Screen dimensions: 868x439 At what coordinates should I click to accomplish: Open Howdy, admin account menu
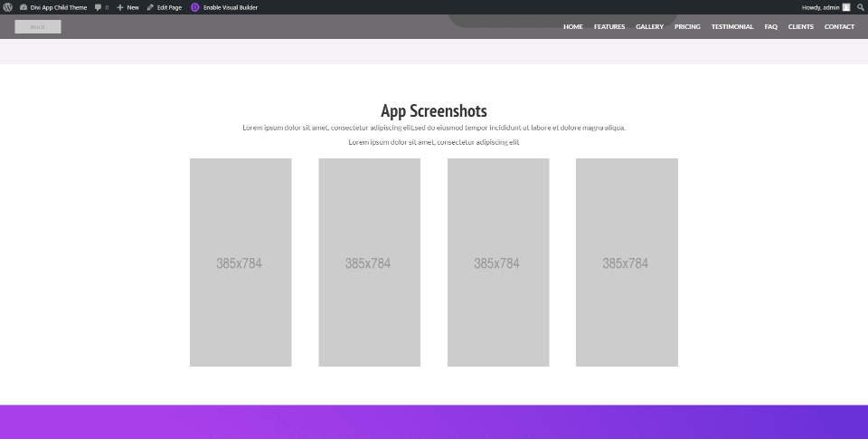[826, 7]
